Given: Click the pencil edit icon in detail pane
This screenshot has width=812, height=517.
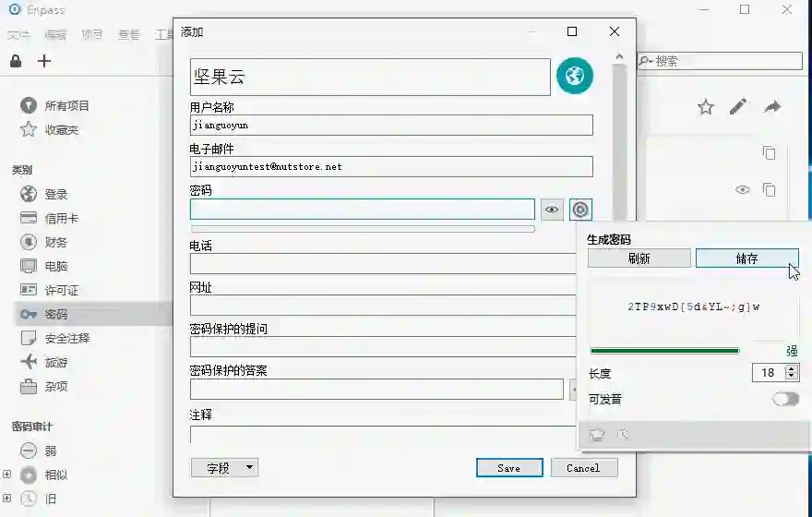Looking at the screenshot, I should click(738, 106).
